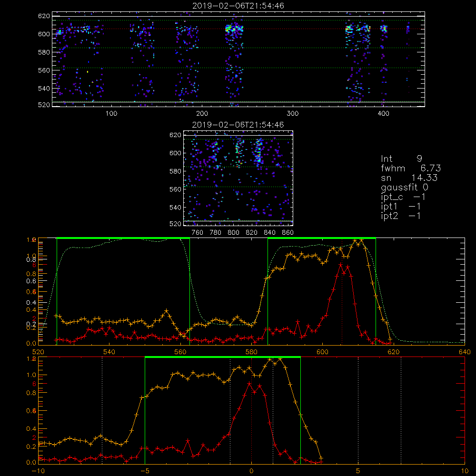Screen dimensions: 476x476
Task: Click the thick green bar atop the offset plot
Action: click(x=222, y=357)
